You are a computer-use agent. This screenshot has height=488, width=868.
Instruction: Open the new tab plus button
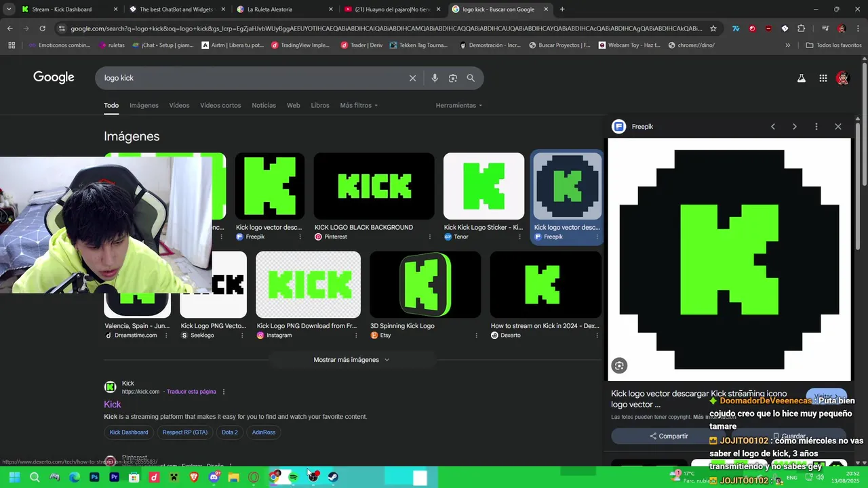[562, 9]
